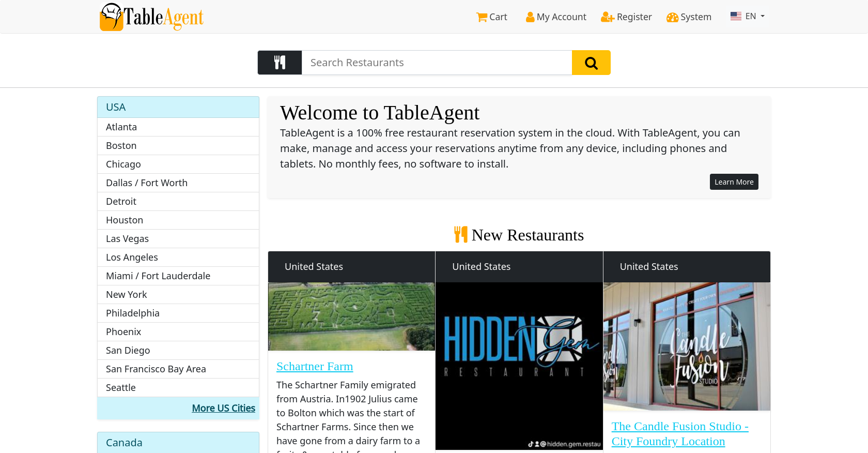Click the fork-and-knife search category button
The height and width of the screenshot is (453, 868).
coord(280,63)
